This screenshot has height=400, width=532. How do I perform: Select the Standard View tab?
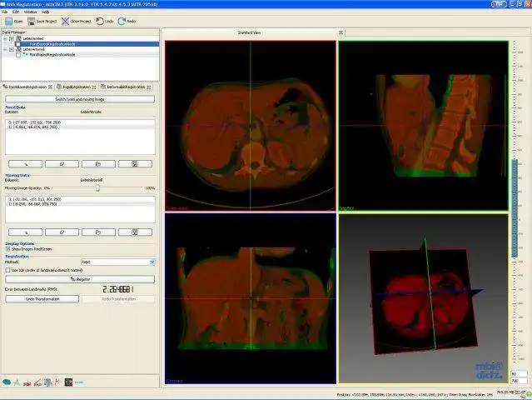(x=249, y=32)
